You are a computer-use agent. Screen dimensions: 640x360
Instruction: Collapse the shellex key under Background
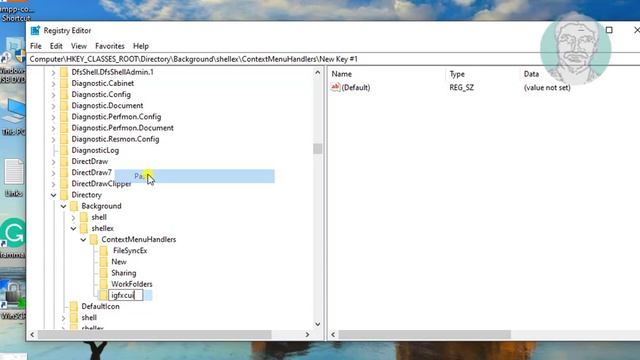tap(73, 229)
